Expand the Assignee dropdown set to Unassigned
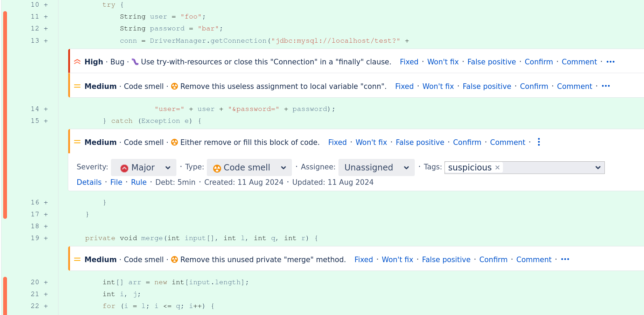 (x=377, y=168)
